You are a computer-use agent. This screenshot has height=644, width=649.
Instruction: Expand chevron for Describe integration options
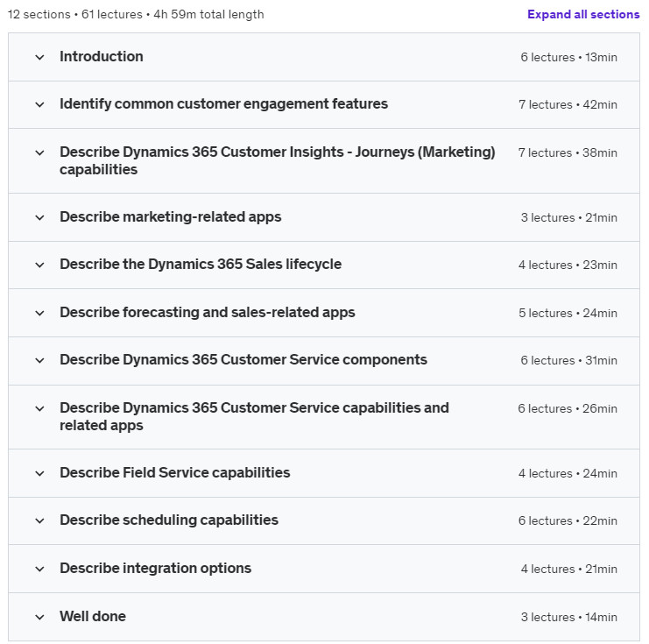tap(39, 569)
